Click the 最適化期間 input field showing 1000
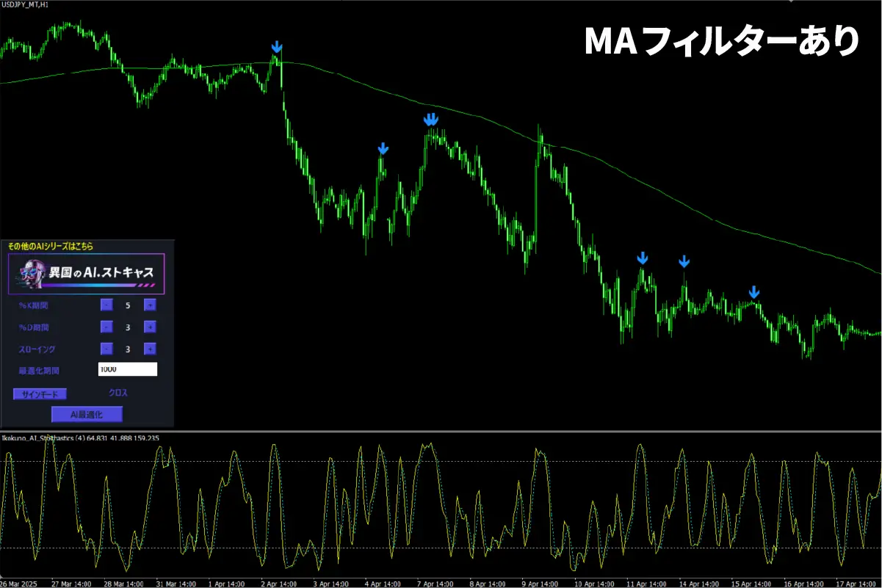Image resolution: width=882 pixels, height=588 pixels. coord(127,370)
